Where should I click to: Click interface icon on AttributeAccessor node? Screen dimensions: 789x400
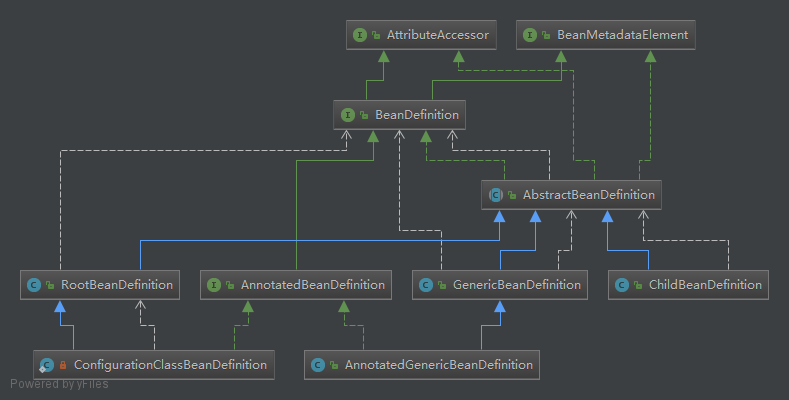click(x=360, y=35)
